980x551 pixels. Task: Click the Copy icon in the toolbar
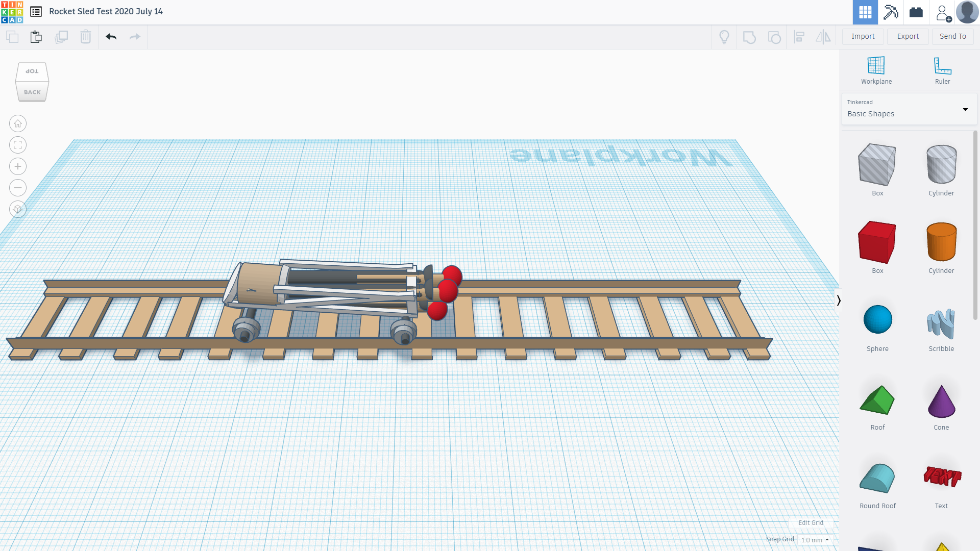pyautogui.click(x=12, y=37)
